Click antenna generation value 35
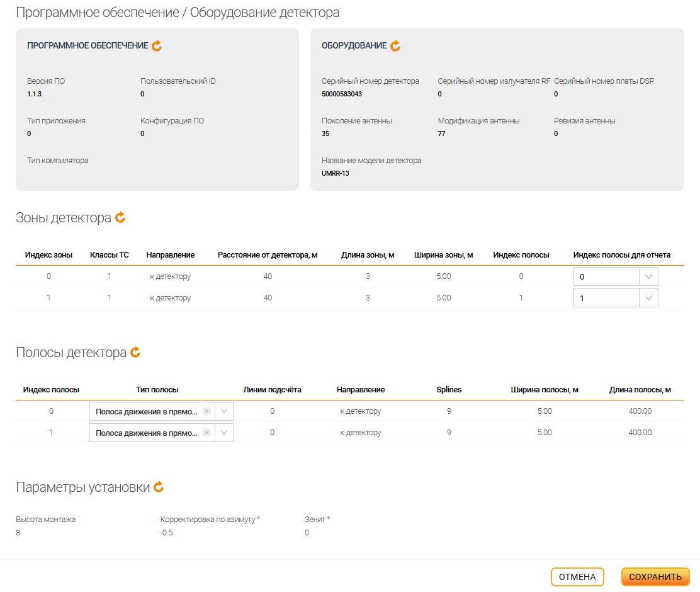This screenshot has height=592, width=700. (325, 134)
